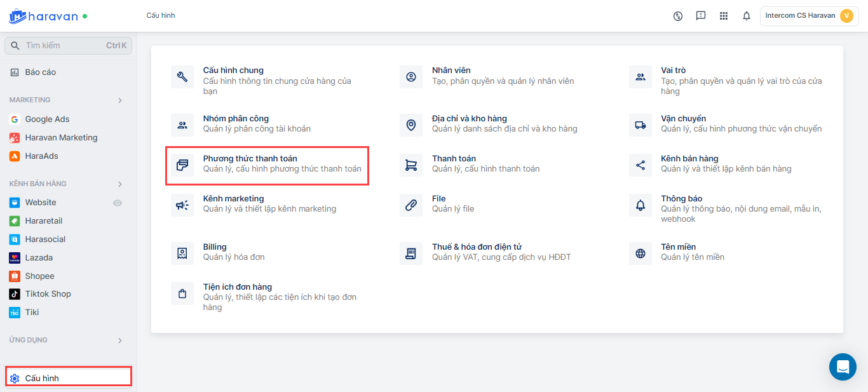Screen dimensions: 868x392
Task: Click the user avatar V
Action: (x=846, y=16)
